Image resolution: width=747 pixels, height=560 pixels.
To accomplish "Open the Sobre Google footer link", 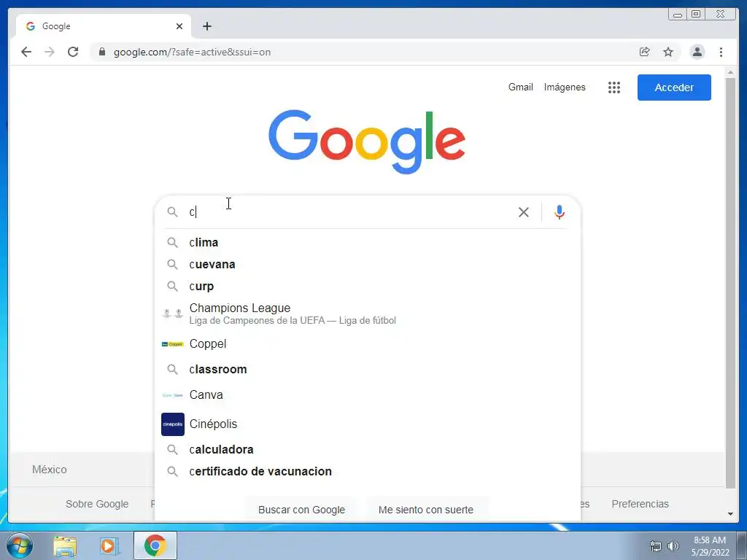I will (x=97, y=504).
